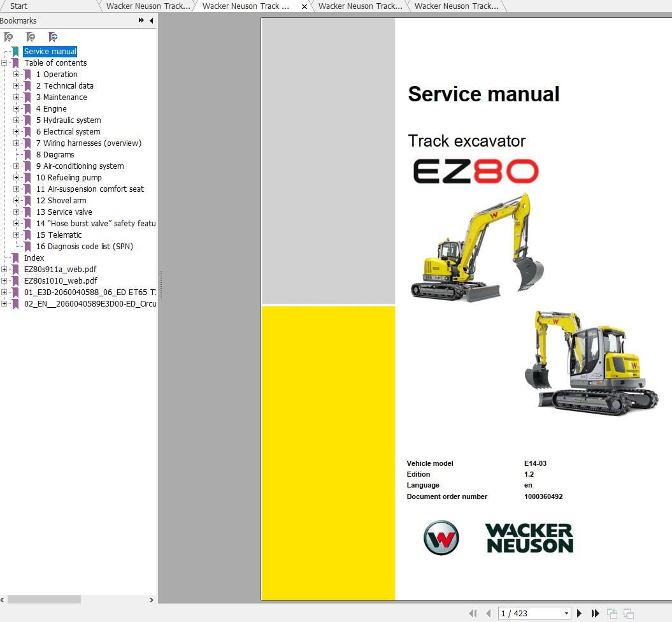
Task: Expand the 10 Refueling pump bookmark
Action: (x=17, y=177)
